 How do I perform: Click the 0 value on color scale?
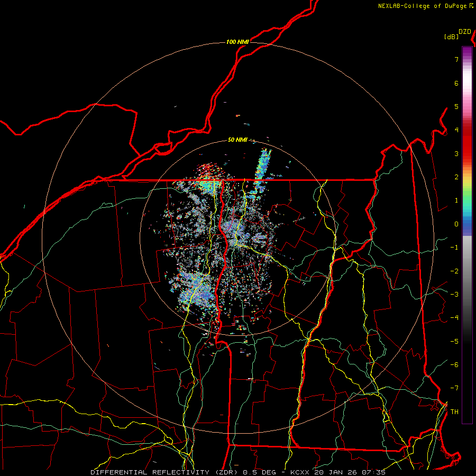pyautogui.click(x=456, y=224)
